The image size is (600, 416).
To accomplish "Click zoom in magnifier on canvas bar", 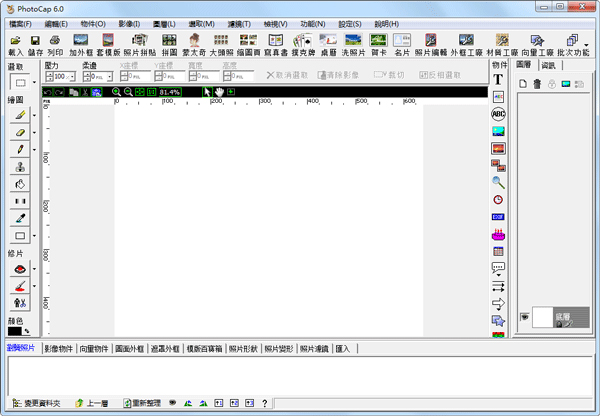I will 116,92.
